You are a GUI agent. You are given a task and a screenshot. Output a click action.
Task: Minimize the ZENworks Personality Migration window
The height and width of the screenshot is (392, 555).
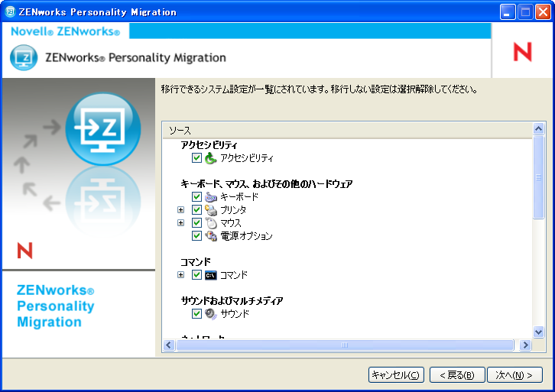[507, 12]
